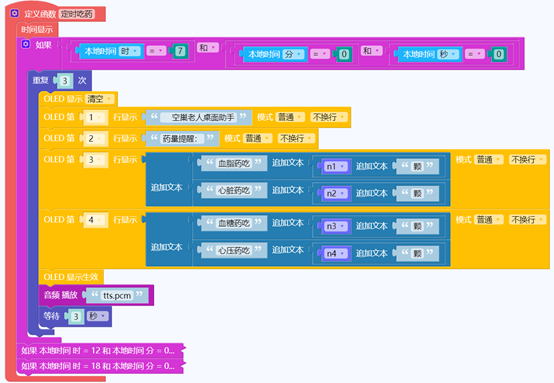
Task: Select the collapsed 如果 block with hour 18
Action: (x=100, y=366)
